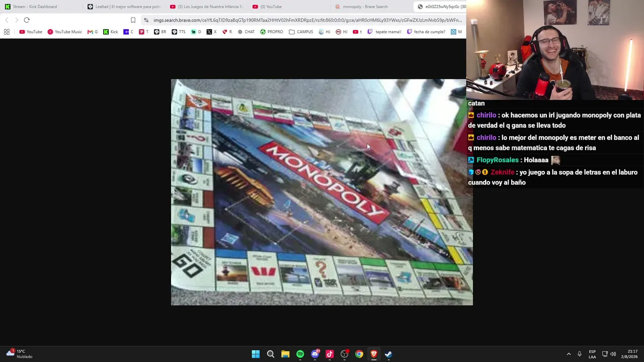The image size is (644, 362).
Task: Reload the page with the refresh icon
Action: point(27,20)
